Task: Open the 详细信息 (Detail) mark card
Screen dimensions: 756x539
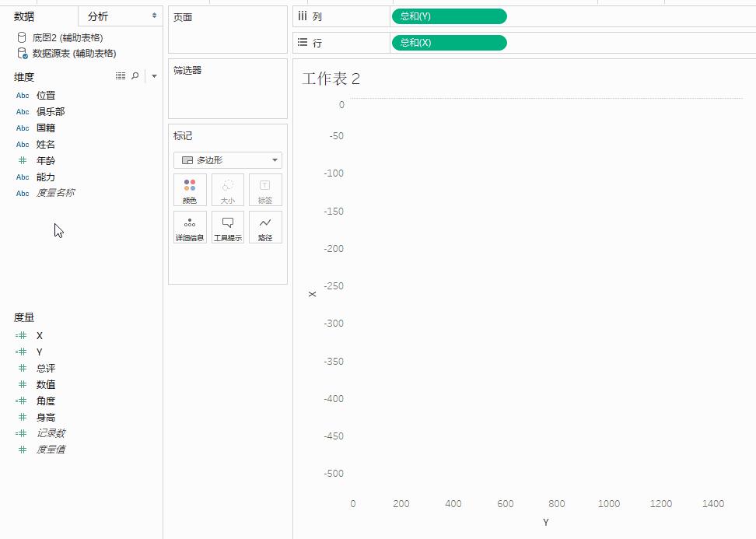Action: 190,227
